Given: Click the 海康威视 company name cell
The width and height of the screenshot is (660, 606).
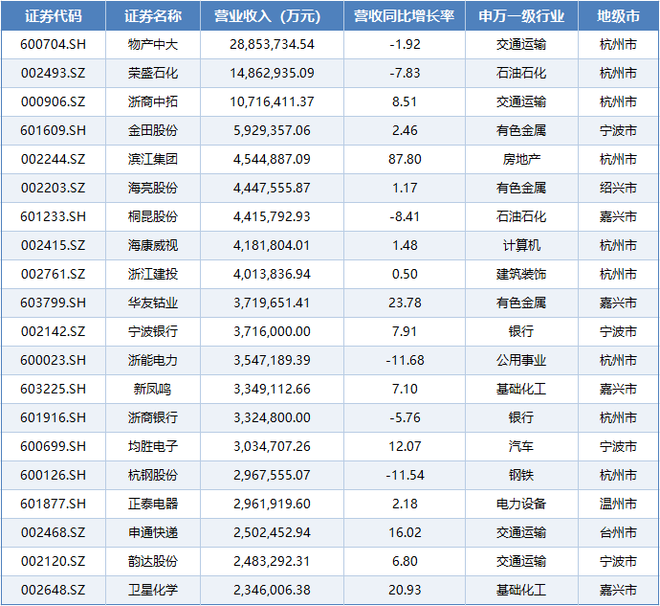Looking at the screenshot, I should (x=153, y=244).
